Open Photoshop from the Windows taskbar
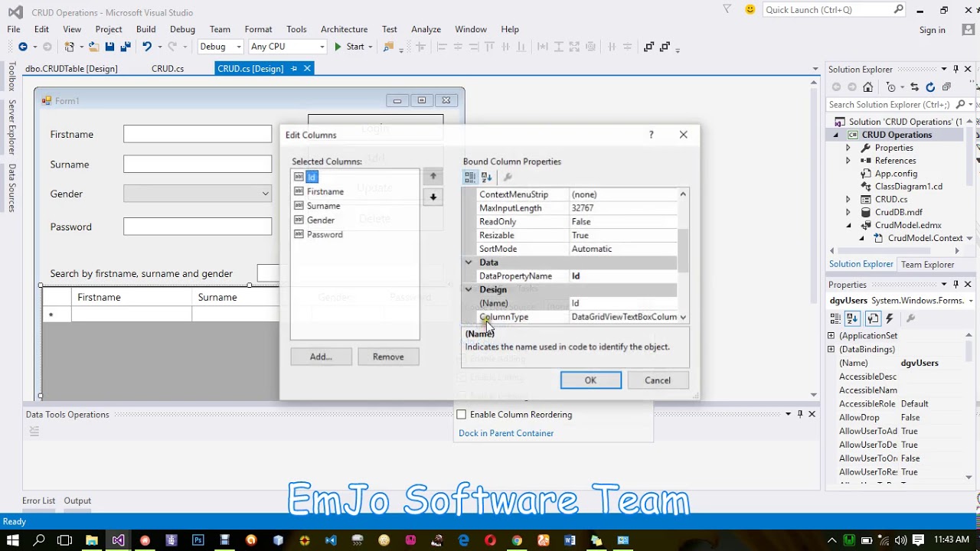The height and width of the screenshot is (551, 980). point(198,540)
